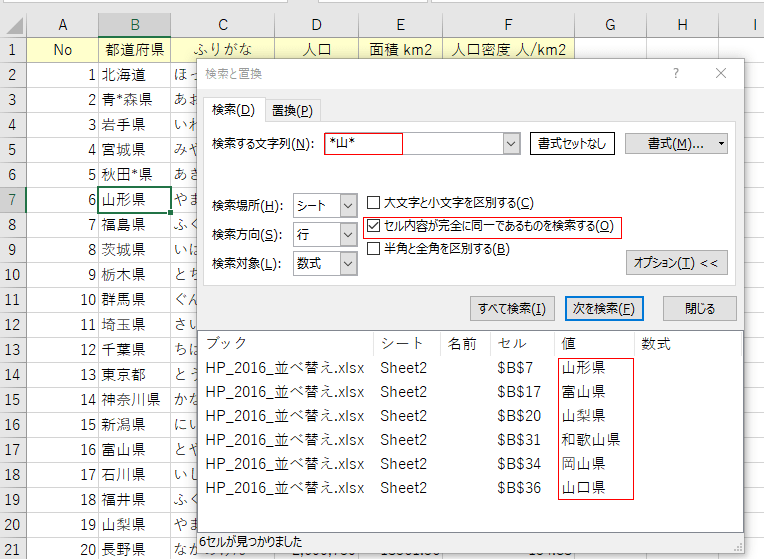The image size is (764, 559).
Task: Click the dialog resize grip in status corner
Action: coord(738,547)
